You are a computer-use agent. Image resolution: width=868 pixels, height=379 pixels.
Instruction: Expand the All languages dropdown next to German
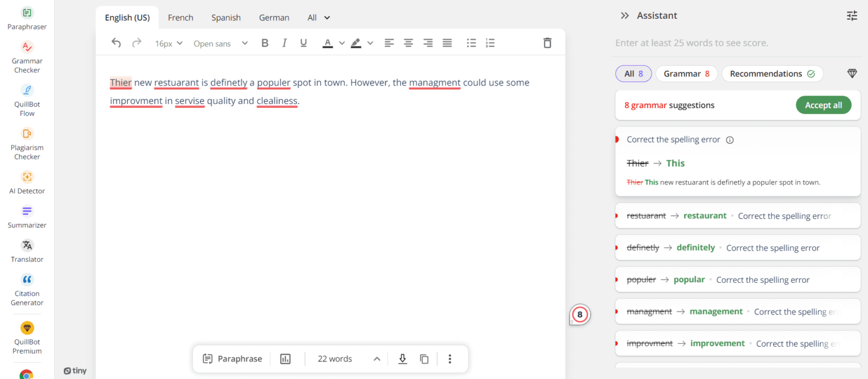pyautogui.click(x=318, y=18)
